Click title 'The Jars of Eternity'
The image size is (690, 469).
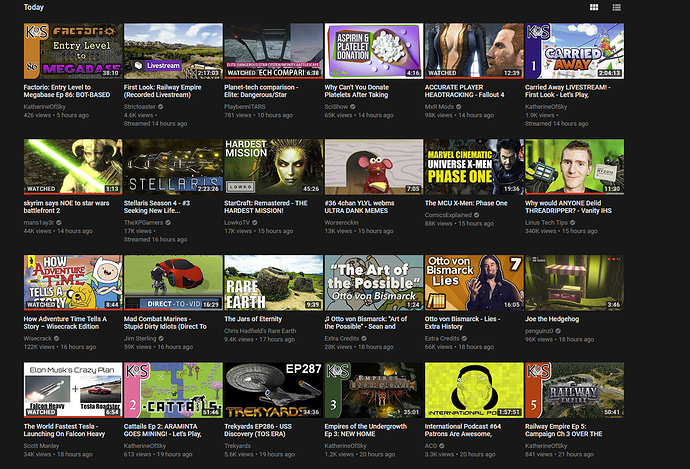coord(253,319)
